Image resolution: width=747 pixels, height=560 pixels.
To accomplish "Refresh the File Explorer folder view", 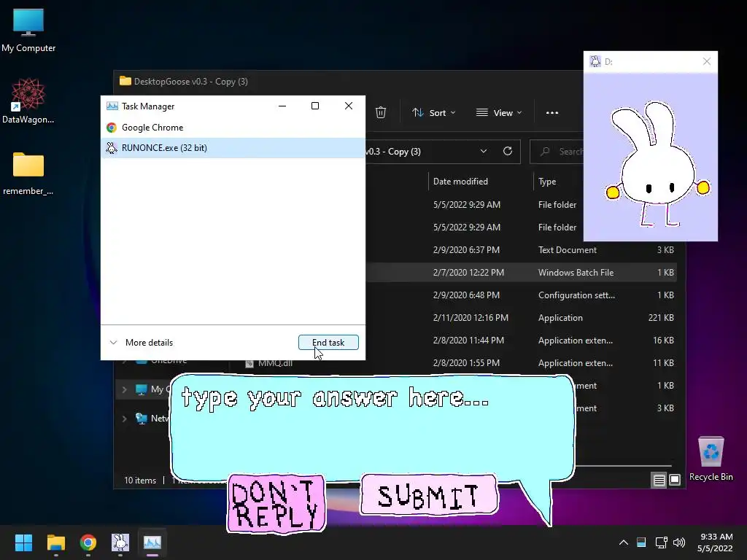I will click(508, 152).
